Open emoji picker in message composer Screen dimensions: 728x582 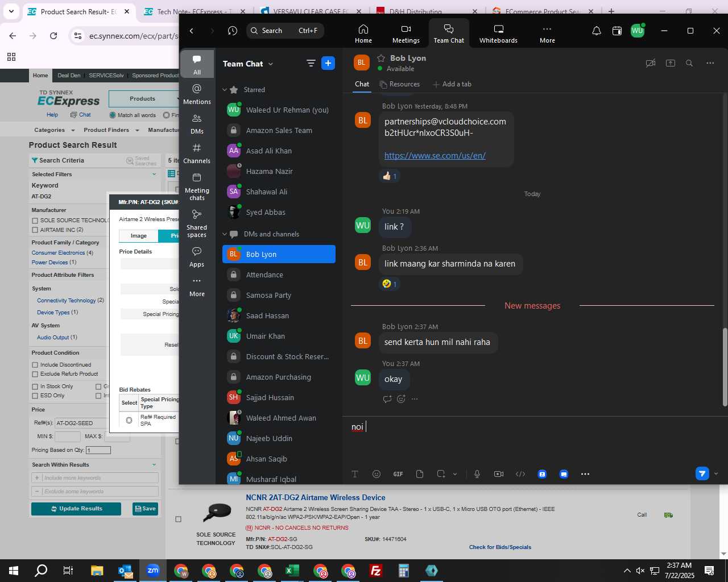pos(377,474)
